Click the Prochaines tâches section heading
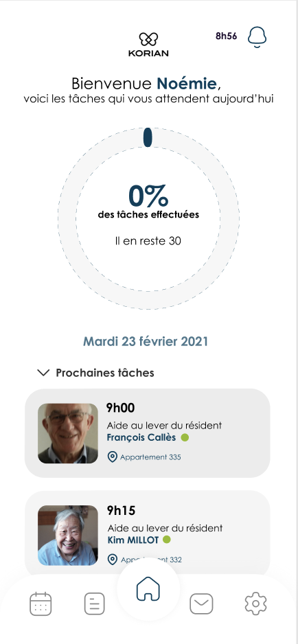298x644 pixels. pos(105,373)
